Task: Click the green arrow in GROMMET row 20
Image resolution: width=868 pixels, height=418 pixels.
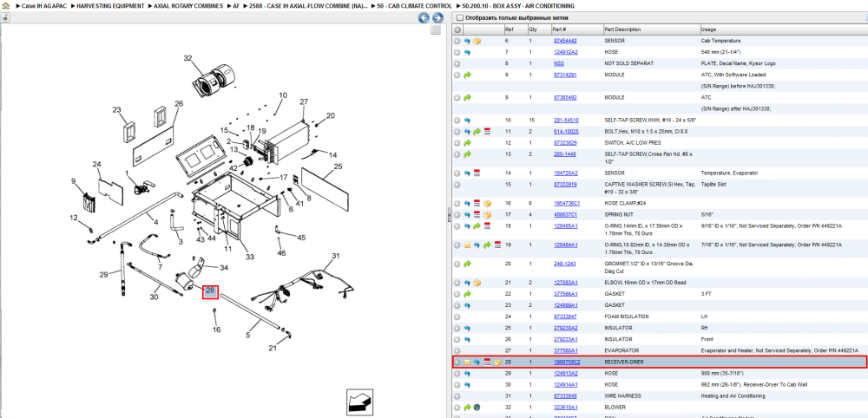Action: click(x=467, y=264)
